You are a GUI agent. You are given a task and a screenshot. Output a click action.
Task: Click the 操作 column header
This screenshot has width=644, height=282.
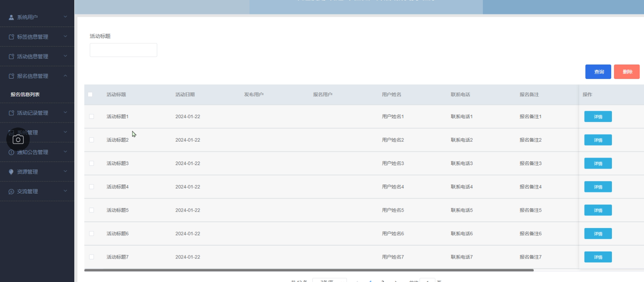pos(587,95)
